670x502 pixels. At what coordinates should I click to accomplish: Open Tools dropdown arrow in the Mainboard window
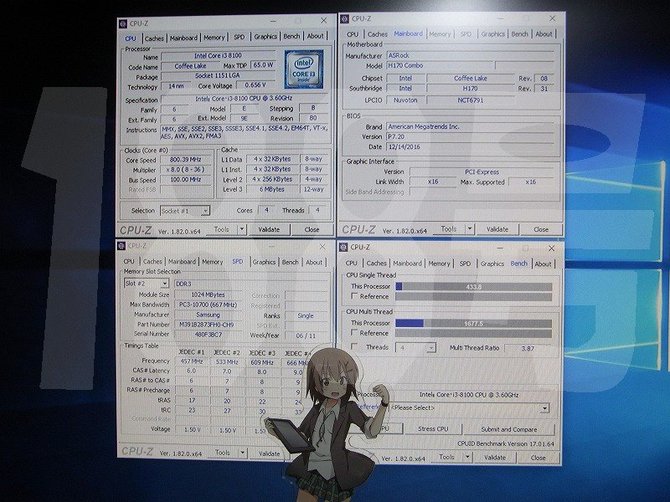[x=469, y=229]
